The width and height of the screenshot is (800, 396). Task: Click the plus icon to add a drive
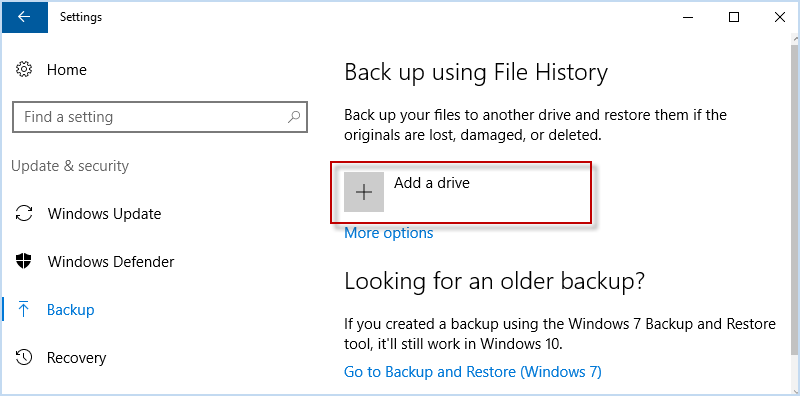pos(364,192)
